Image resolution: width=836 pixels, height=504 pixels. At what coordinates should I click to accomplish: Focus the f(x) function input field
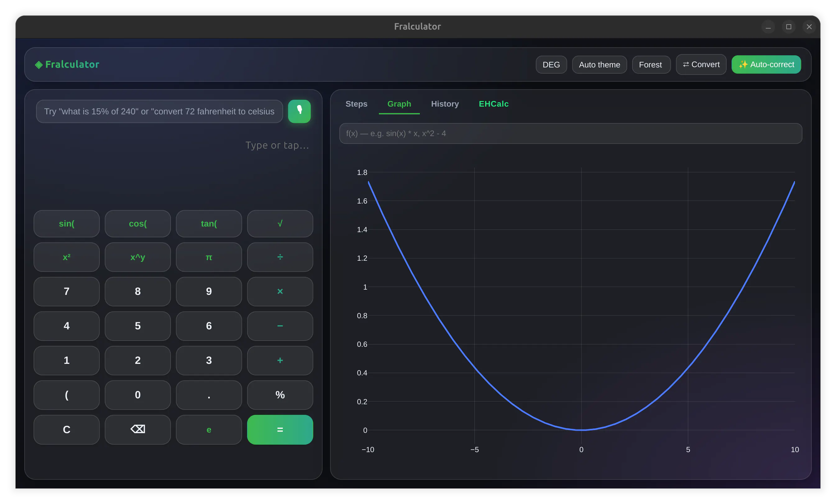point(571,133)
